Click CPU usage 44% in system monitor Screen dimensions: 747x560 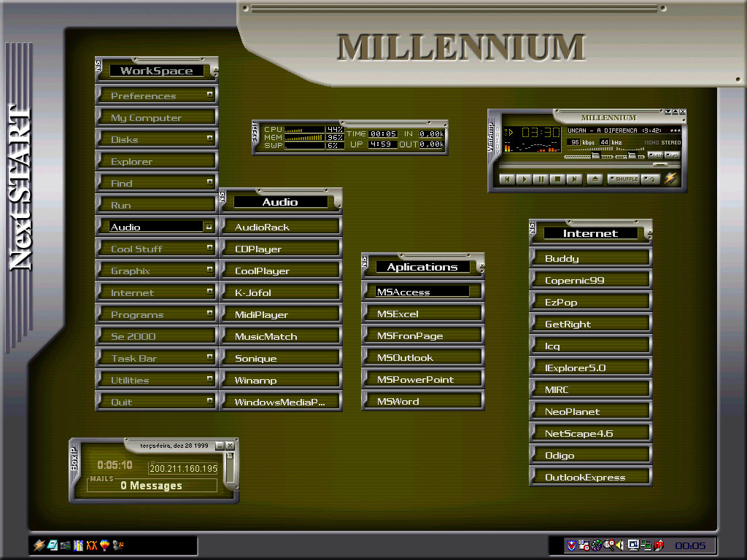pyautogui.click(x=335, y=129)
